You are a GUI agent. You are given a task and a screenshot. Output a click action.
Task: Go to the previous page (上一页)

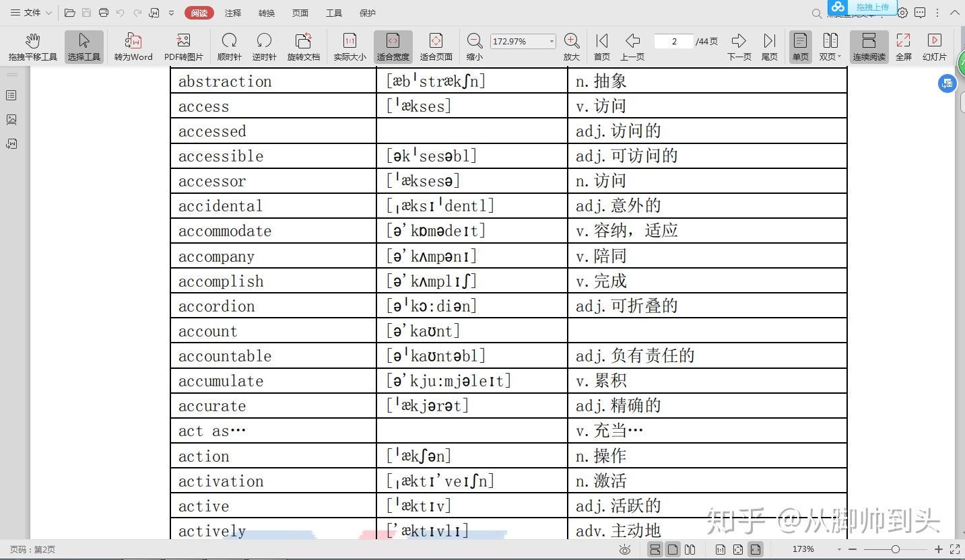pos(632,46)
